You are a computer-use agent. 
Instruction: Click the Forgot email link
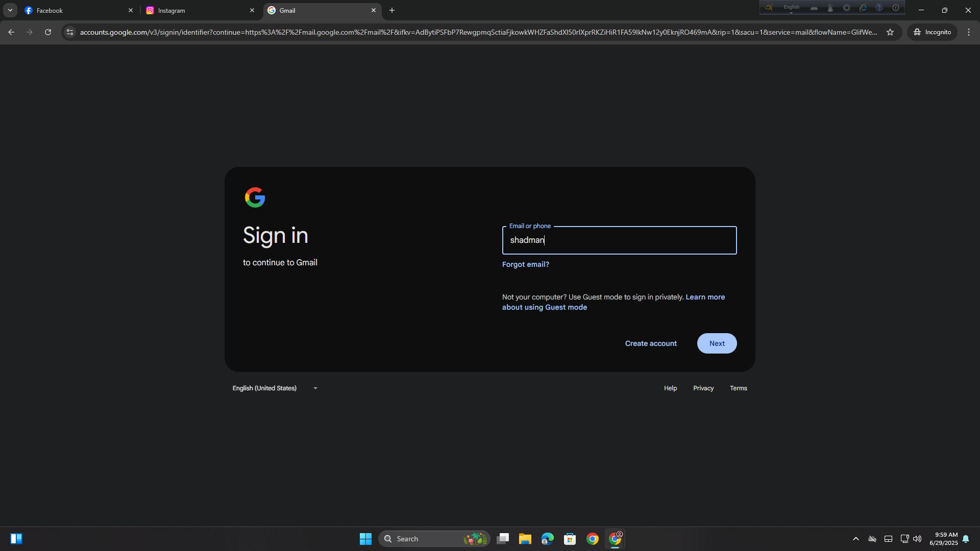(x=526, y=264)
